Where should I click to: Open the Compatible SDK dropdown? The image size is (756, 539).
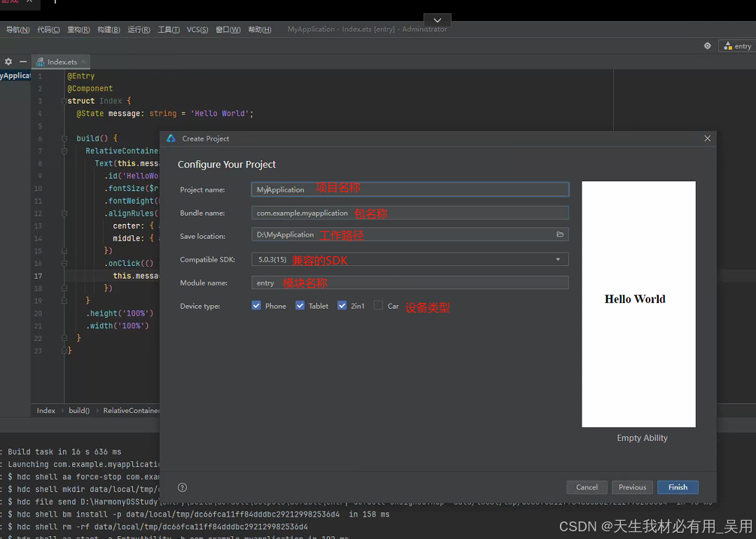tap(409, 260)
